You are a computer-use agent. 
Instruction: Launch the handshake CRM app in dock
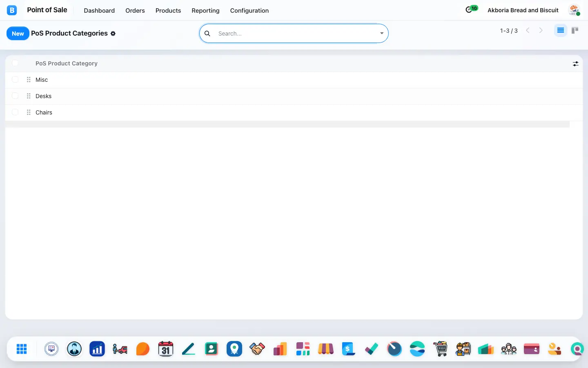tap(257, 349)
